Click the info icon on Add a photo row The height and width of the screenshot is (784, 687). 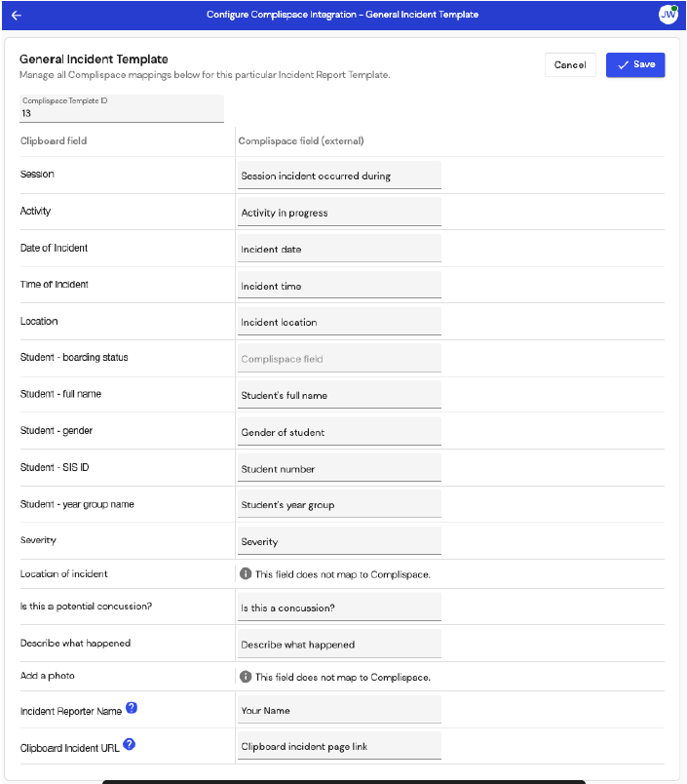[246, 676]
